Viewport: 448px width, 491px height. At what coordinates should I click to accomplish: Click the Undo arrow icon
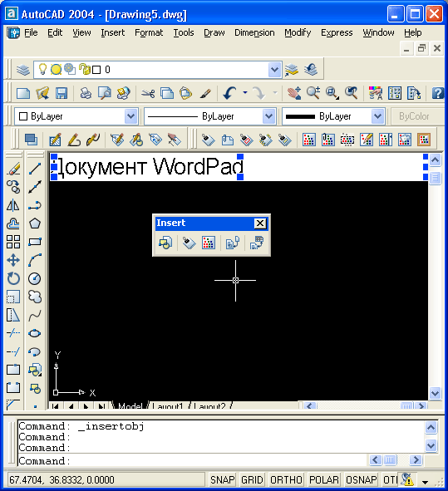click(229, 93)
